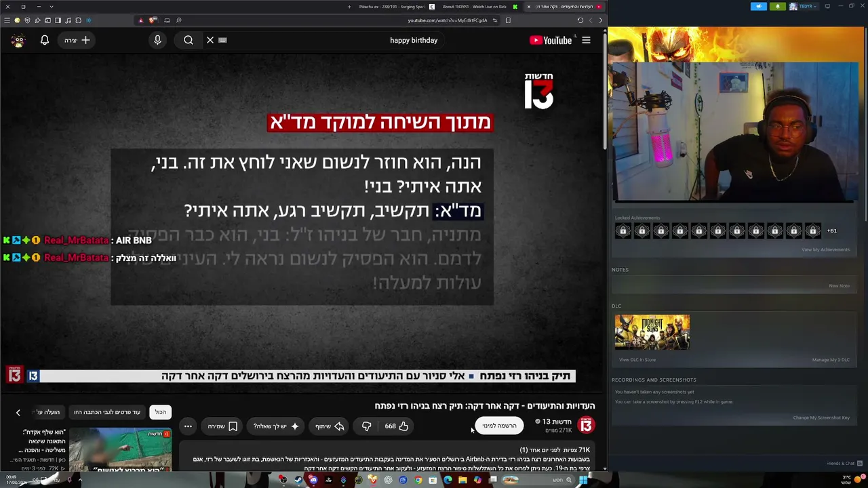Open Discord from the taskbar
868x488 pixels.
tap(313, 480)
